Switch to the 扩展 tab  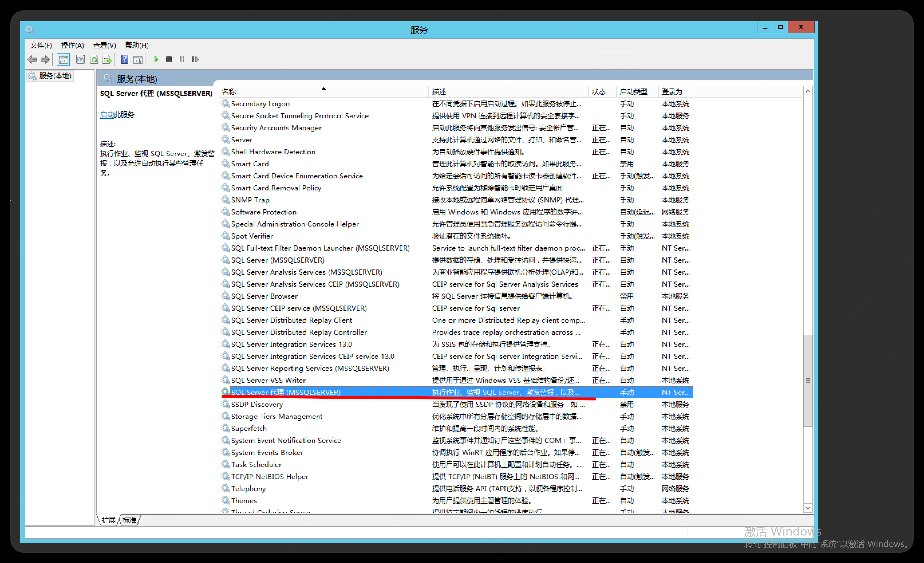click(x=108, y=520)
